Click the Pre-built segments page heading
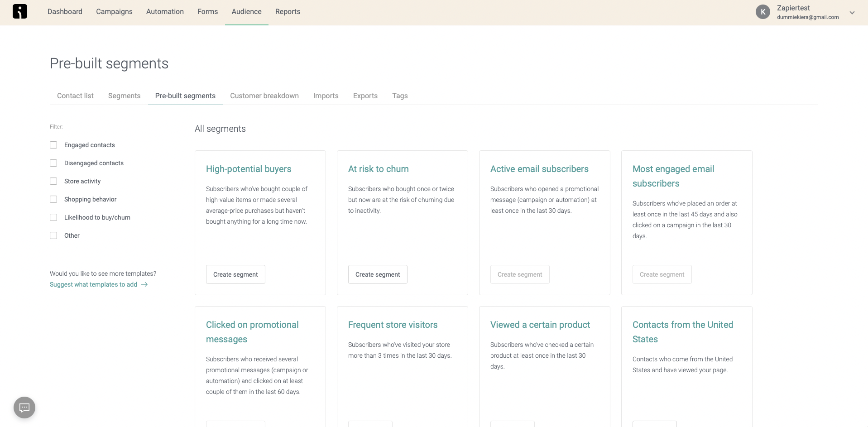 (x=109, y=63)
